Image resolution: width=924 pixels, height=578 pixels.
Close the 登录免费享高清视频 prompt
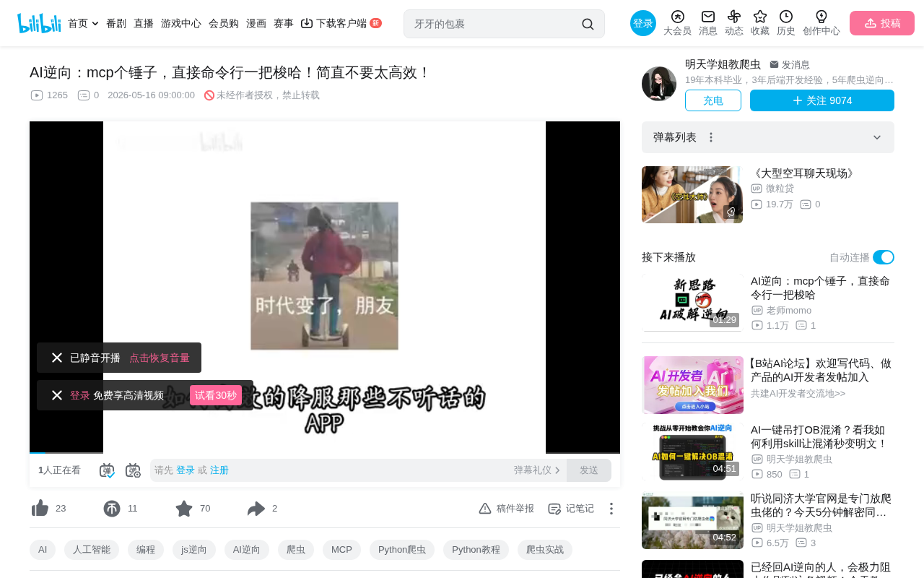tap(57, 395)
